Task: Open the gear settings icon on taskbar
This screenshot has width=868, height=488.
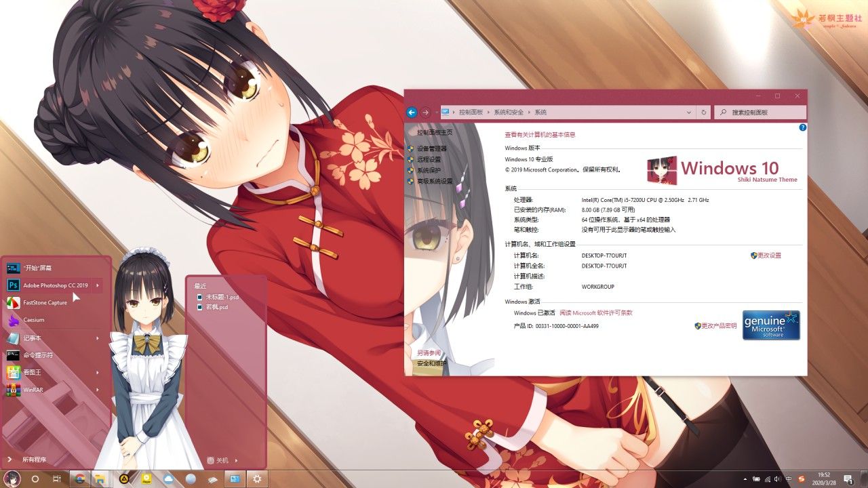Action: tap(257, 479)
